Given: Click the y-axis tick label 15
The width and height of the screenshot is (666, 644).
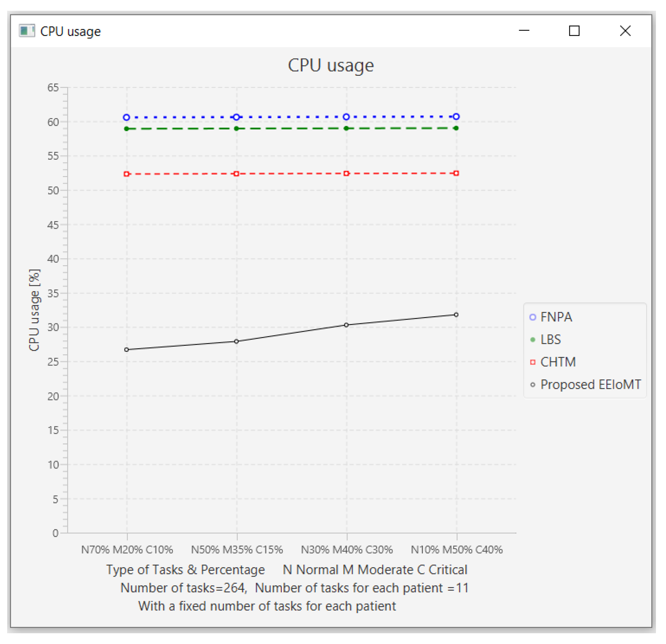Looking at the screenshot, I should (53, 430).
